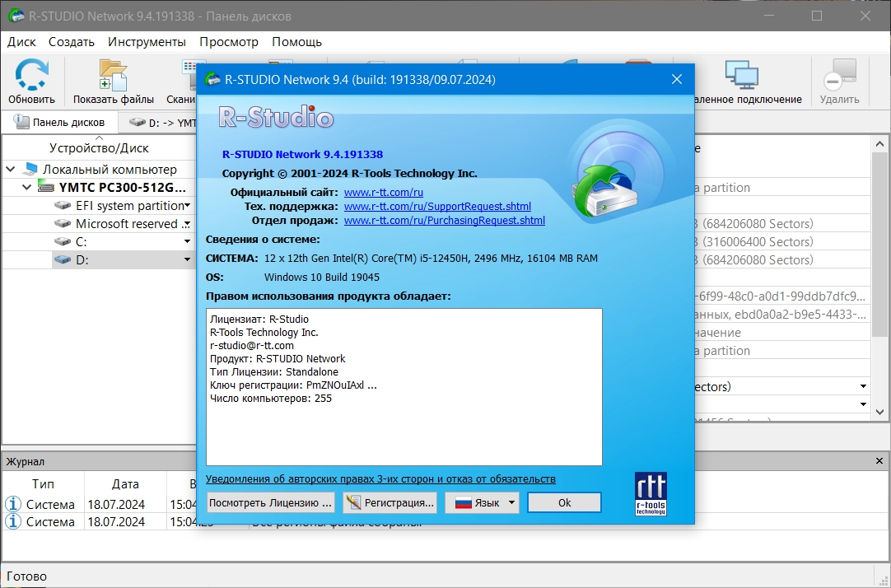Screen dimensions: 891x588
Task: Click the Обновить refresh toolbar icon
Action: [31, 74]
